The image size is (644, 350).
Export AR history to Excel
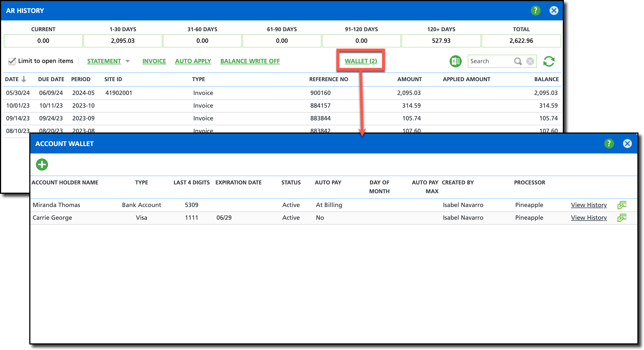(x=455, y=61)
